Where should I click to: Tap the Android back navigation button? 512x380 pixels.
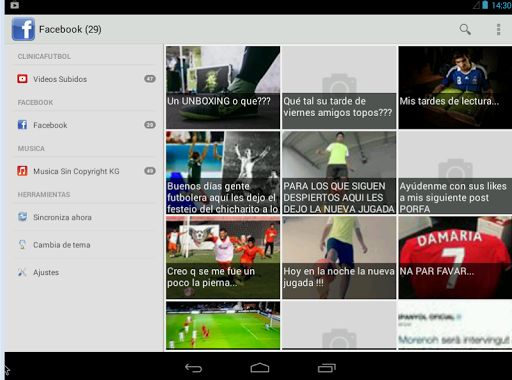click(x=194, y=368)
